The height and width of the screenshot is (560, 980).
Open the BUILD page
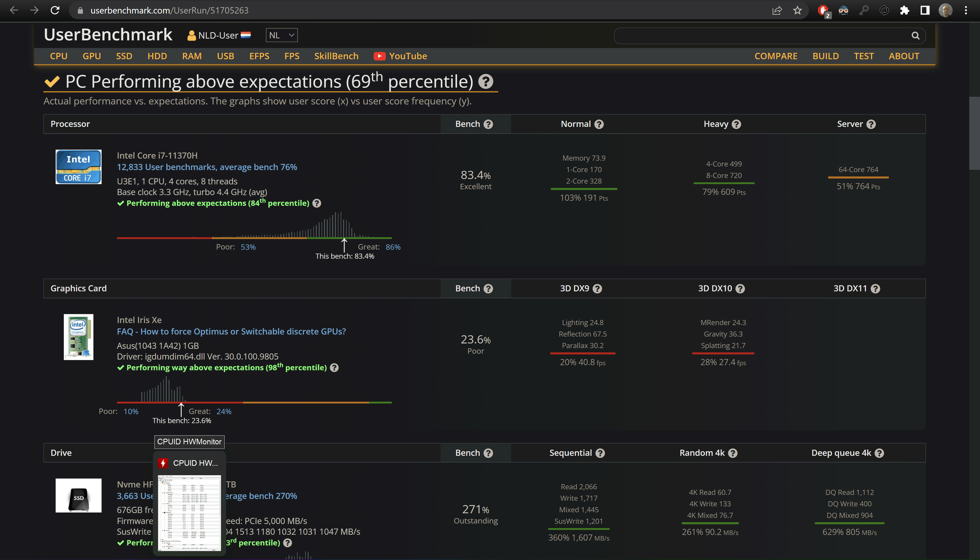(826, 56)
